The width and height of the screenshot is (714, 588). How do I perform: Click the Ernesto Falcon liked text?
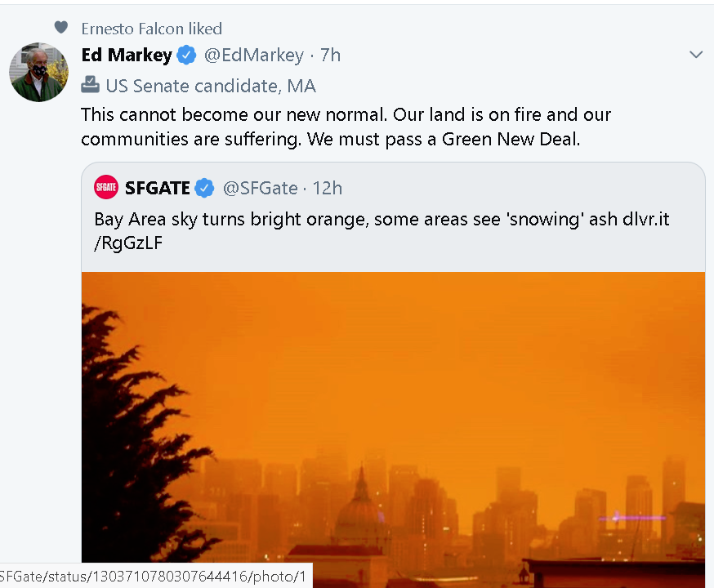coord(152,29)
